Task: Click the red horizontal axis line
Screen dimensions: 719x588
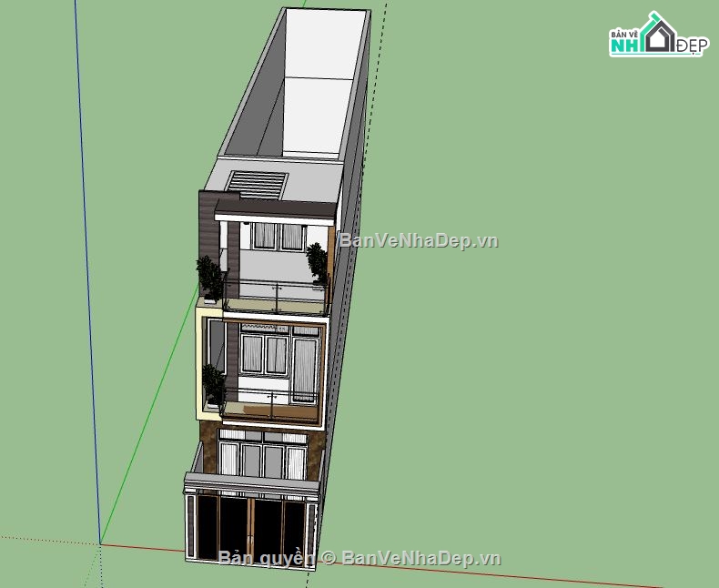Action: point(455,571)
